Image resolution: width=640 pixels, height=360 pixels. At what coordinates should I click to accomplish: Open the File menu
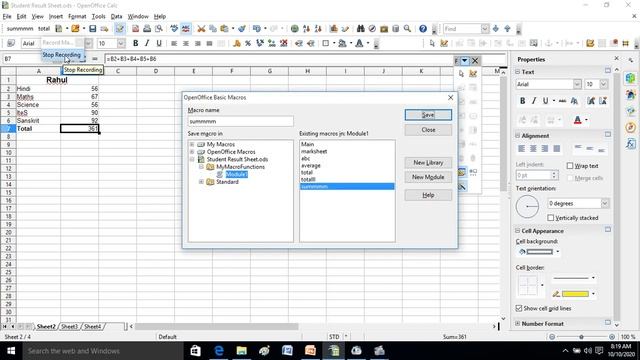pyautogui.click(x=7, y=16)
